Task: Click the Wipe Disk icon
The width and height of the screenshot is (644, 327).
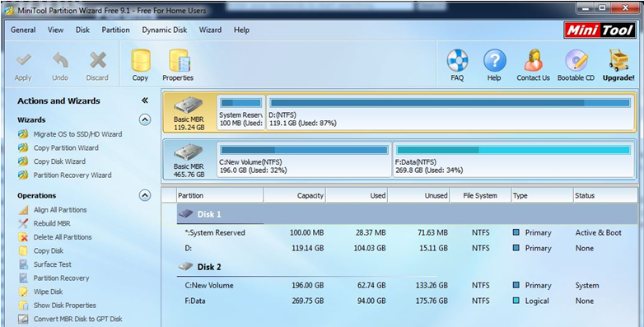Action: pyautogui.click(x=23, y=292)
